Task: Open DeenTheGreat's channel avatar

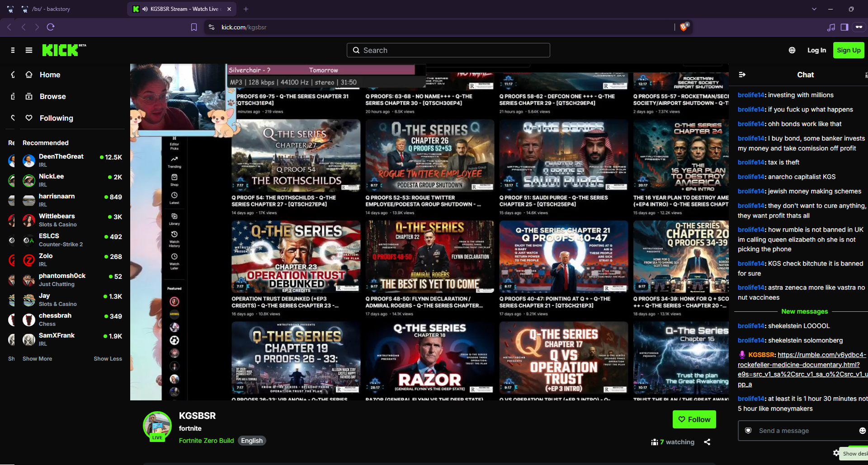Action: pyautogui.click(x=29, y=160)
